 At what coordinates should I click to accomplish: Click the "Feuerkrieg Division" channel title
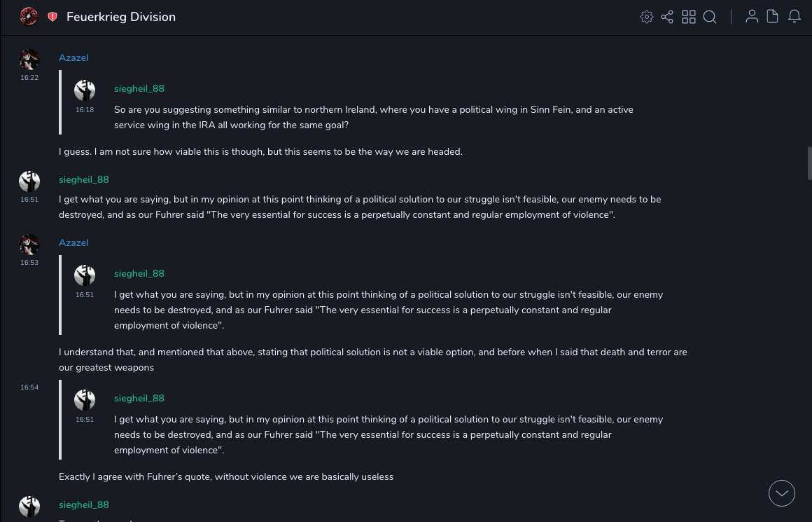click(121, 17)
